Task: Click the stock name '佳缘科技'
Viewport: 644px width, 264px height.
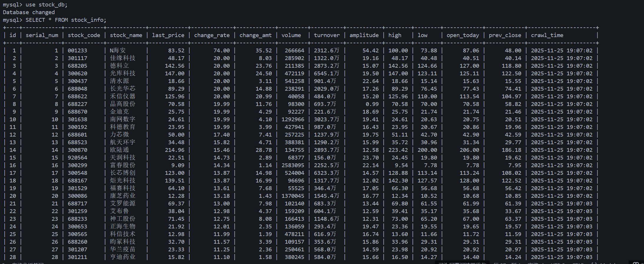Action: click(x=123, y=58)
